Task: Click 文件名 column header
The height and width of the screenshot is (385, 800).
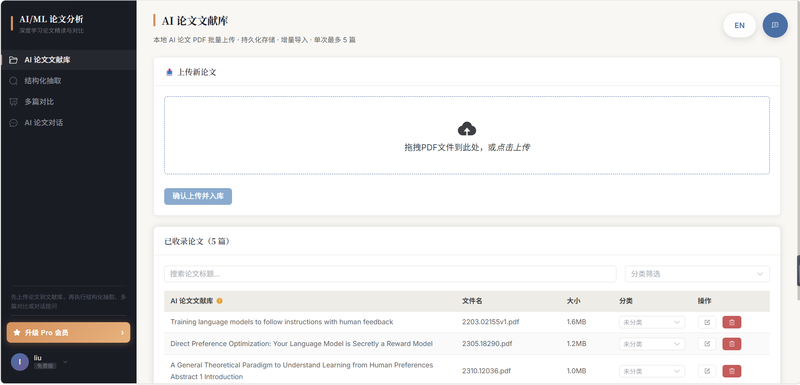Action: point(472,301)
